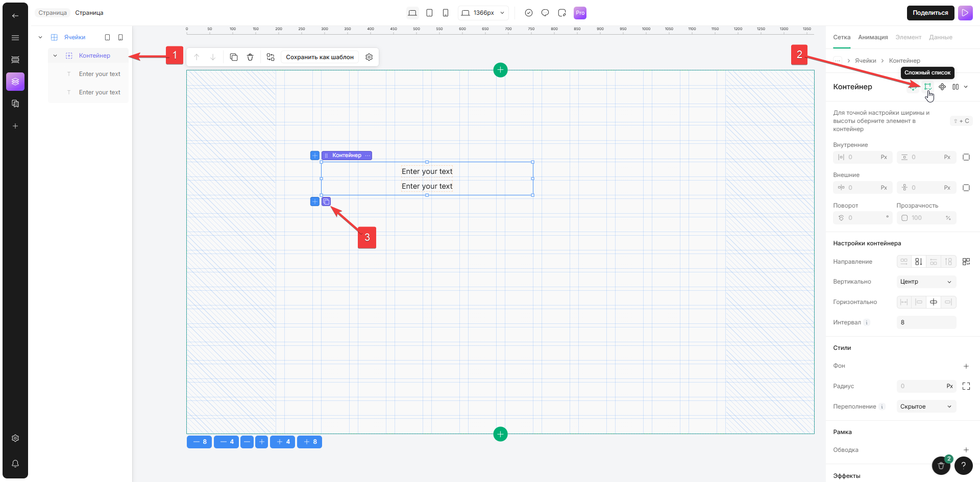Viewport: 980px width, 482px height.
Task: Click Сохранить как шаблон button
Action: click(320, 57)
